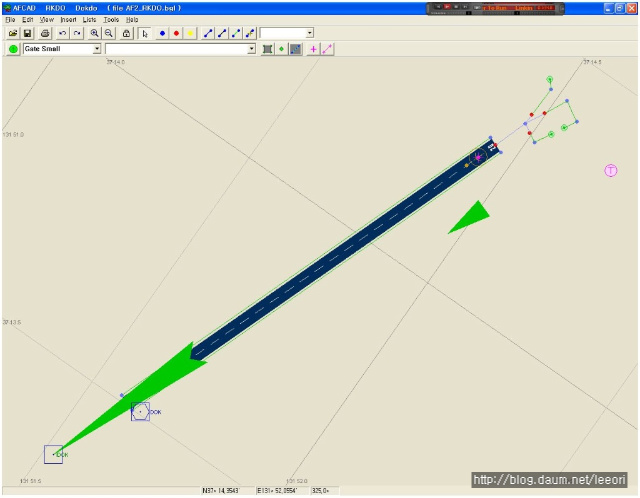Click previous track on media player overlay
The width and height of the screenshot is (640, 498).
pyautogui.click(x=438, y=7)
